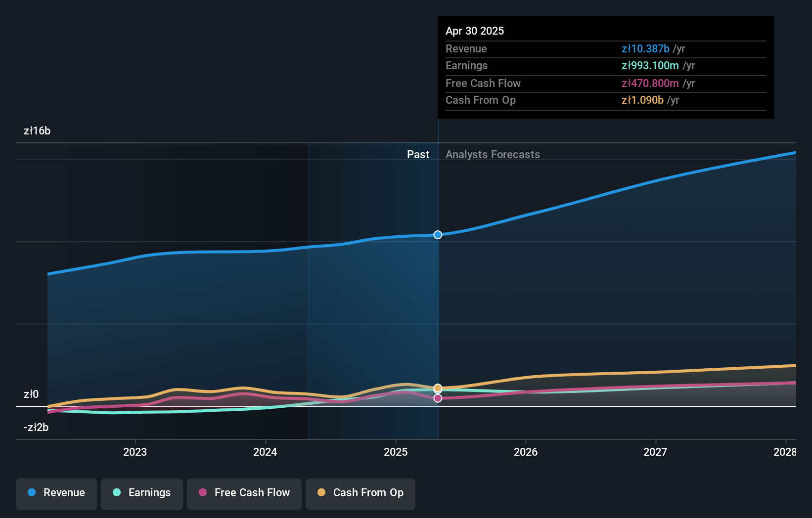The image size is (812, 518).
Task: Click the pink Free Cash Flow legend dot
Action: [x=203, y=493]
